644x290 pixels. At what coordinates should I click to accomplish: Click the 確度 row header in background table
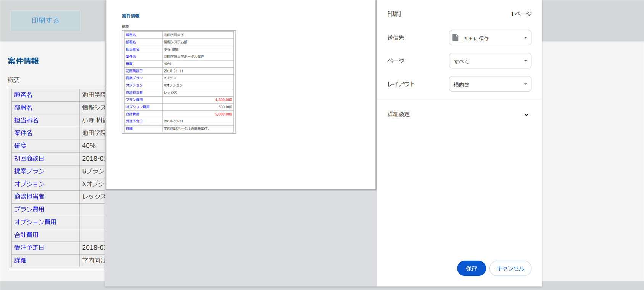[20, 146]
